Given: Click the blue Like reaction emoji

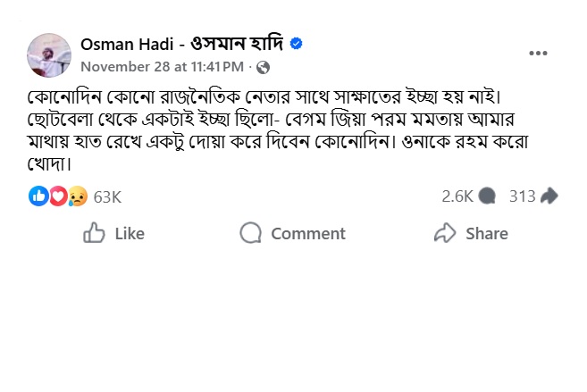Looking at the screenshot, I should (x=38, y=196).
